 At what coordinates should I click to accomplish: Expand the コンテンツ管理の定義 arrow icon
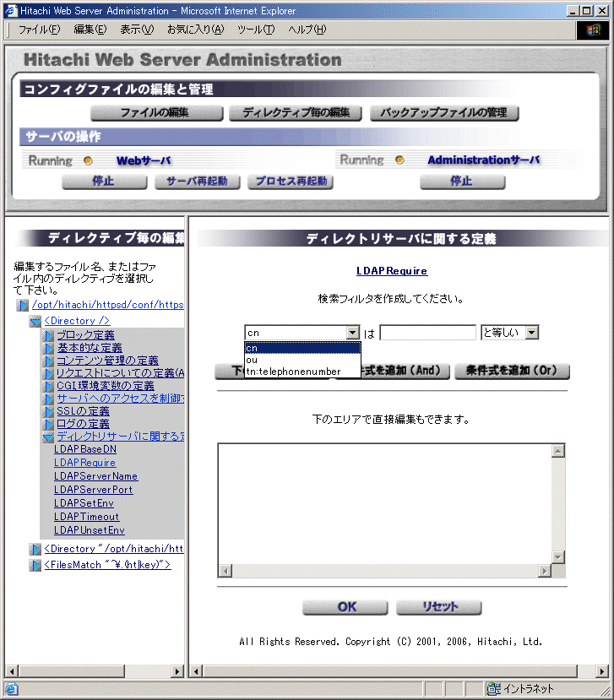pos(48,361)
